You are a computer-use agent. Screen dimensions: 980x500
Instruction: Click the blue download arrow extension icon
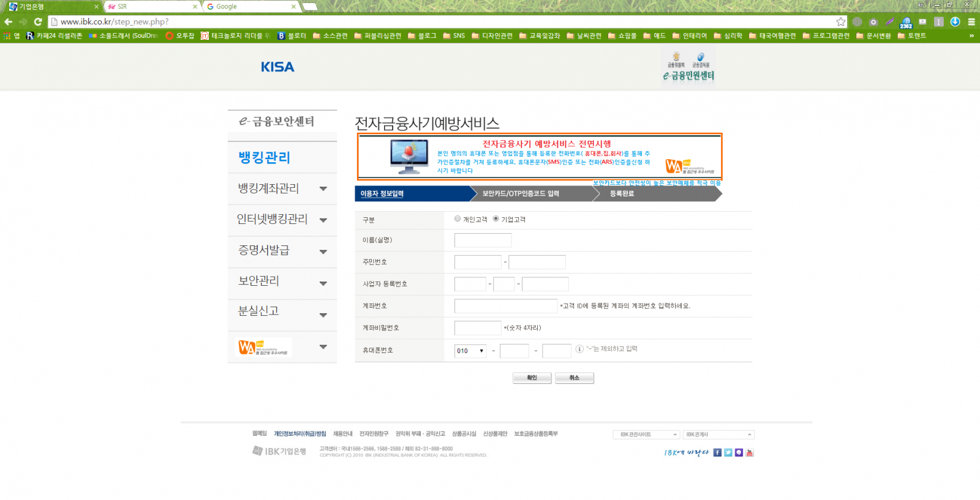coord(955,21)
